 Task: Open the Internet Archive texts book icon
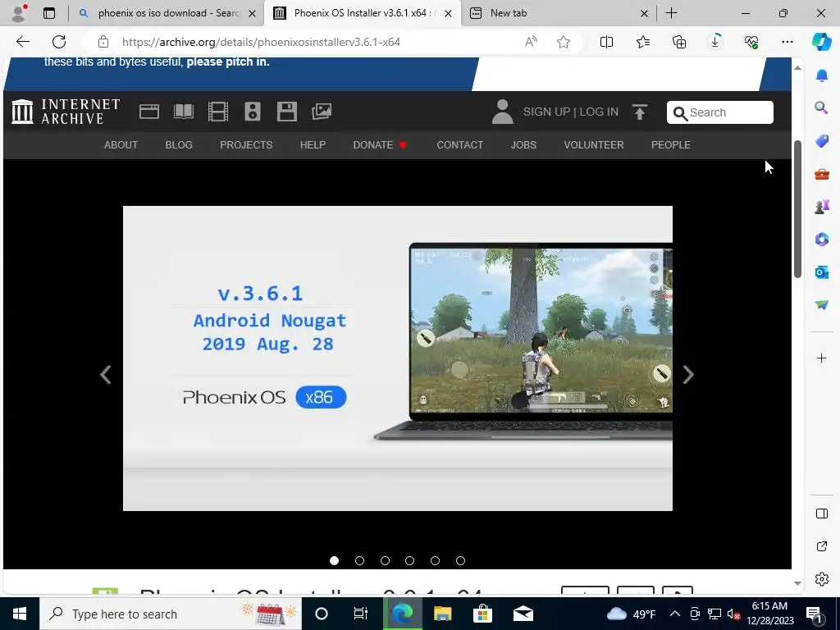[x=183, y=112]
